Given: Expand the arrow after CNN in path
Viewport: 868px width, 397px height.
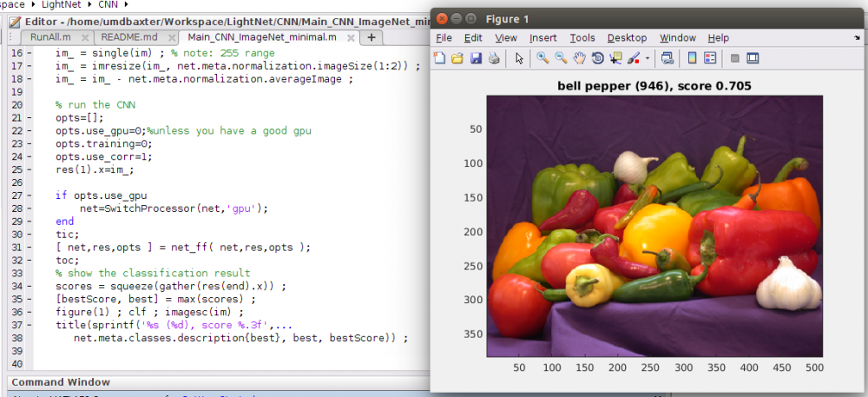Looking at the screenshot, I should tap(128, 4).
